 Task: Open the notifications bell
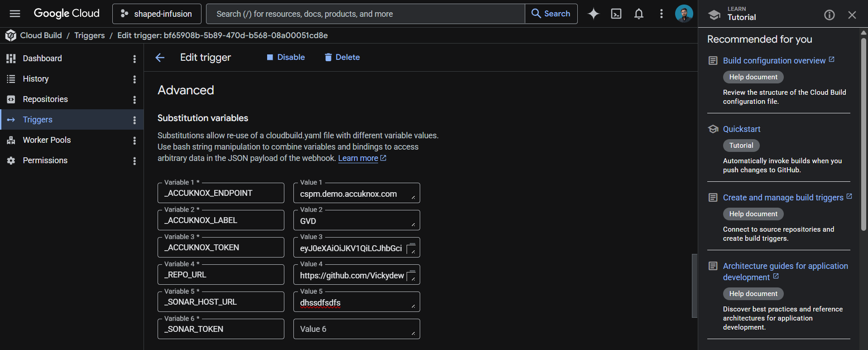[x=639, y=14]
